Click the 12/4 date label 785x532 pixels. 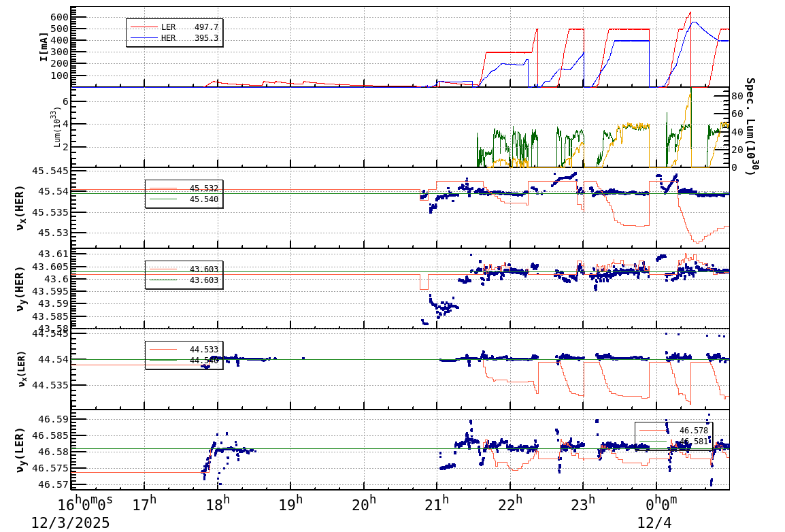653,523
